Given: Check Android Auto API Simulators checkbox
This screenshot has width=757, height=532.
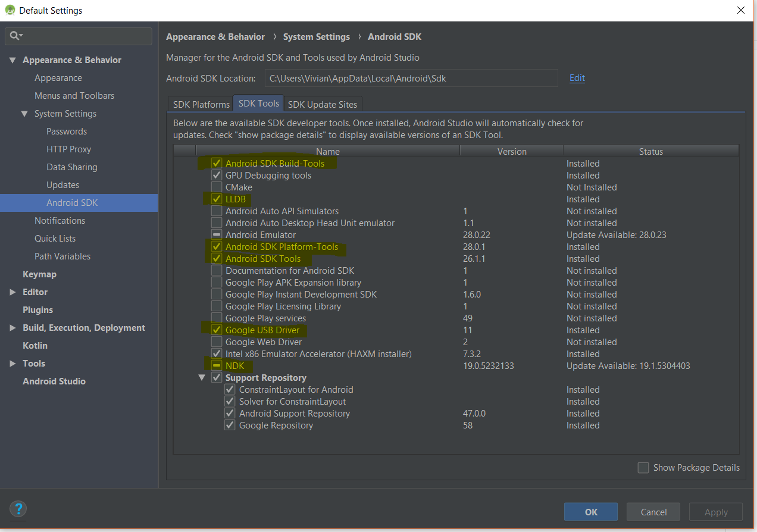Looking at the screenshot, I should (x=217, y=211).
